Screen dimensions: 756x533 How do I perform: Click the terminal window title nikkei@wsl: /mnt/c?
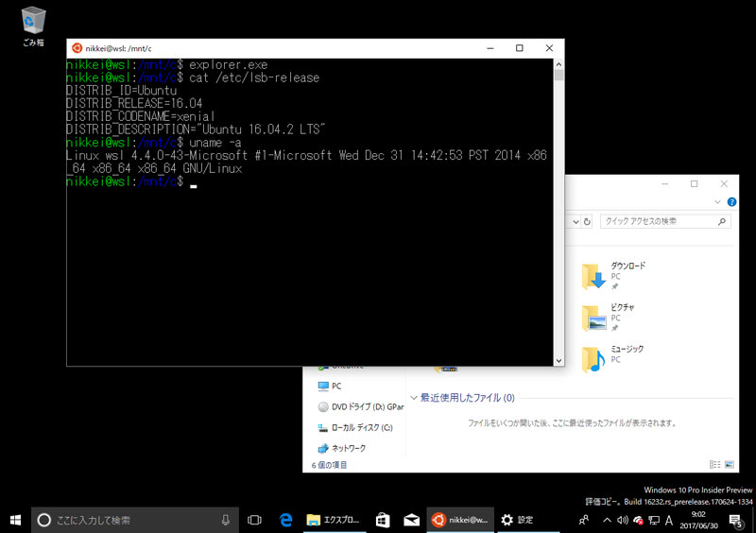[x=119, y=49]
